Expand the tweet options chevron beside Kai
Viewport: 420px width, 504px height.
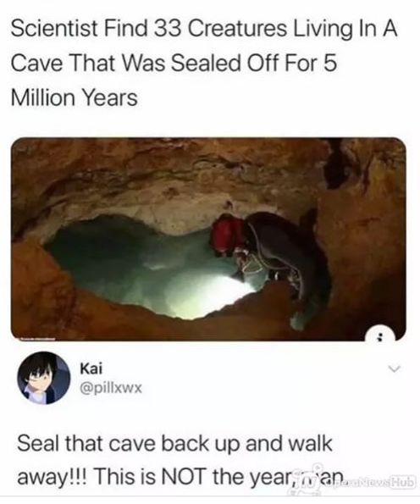(x=394, y=369)
